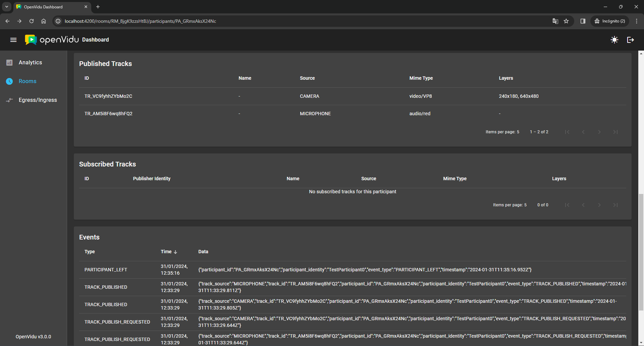Sort events by Time column
The height and width of the screenshot is (346, 644).
166,252
